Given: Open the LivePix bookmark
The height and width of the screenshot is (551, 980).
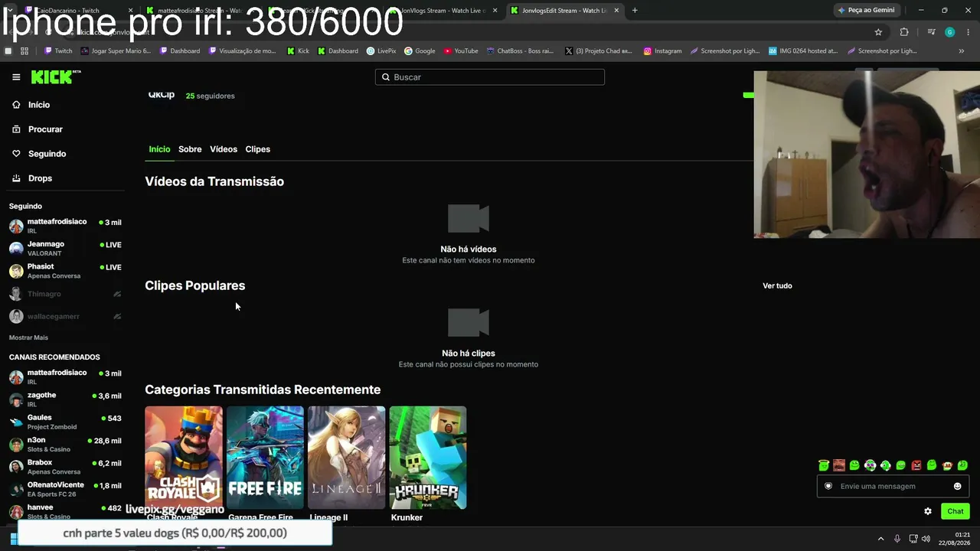Looking at the screenshot, I should point(381,51).
